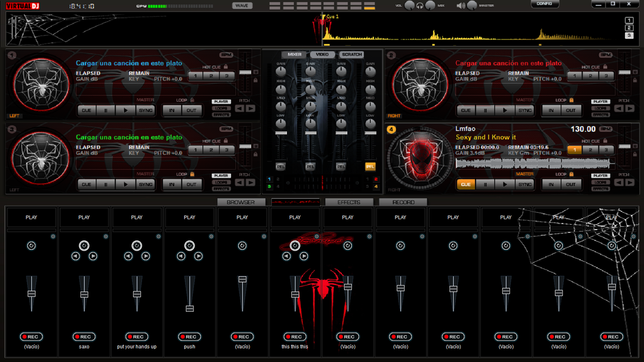644x362 pixels.
Task: Play the this this this sample
Action: click(x=295, y=217)
